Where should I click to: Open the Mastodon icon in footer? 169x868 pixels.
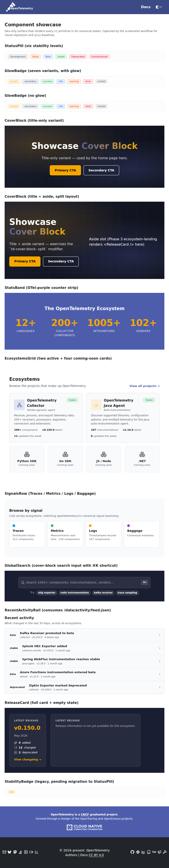(15, 852)
